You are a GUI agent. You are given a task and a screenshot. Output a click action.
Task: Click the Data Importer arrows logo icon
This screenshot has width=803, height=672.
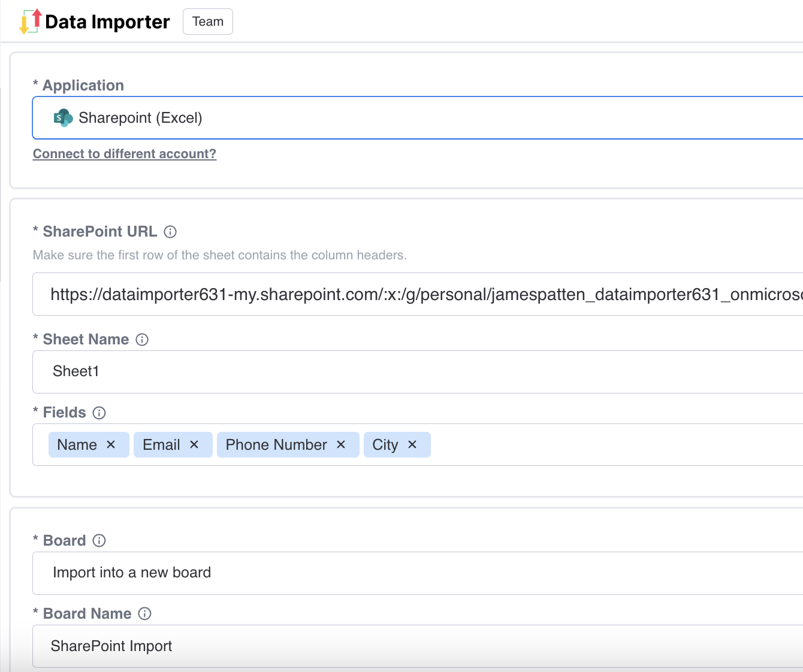pyautogui.click(x=30, y=22)
